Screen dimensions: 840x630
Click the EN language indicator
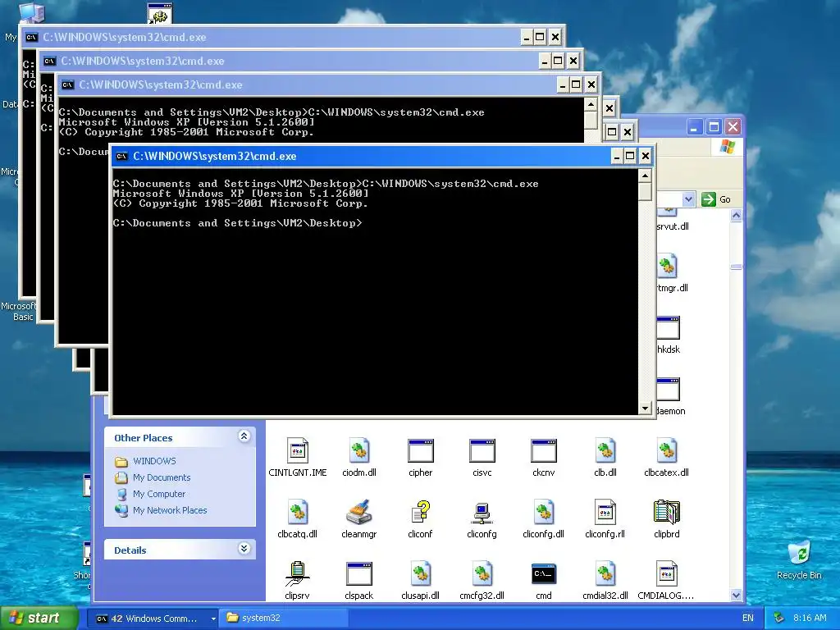[748, 619]
